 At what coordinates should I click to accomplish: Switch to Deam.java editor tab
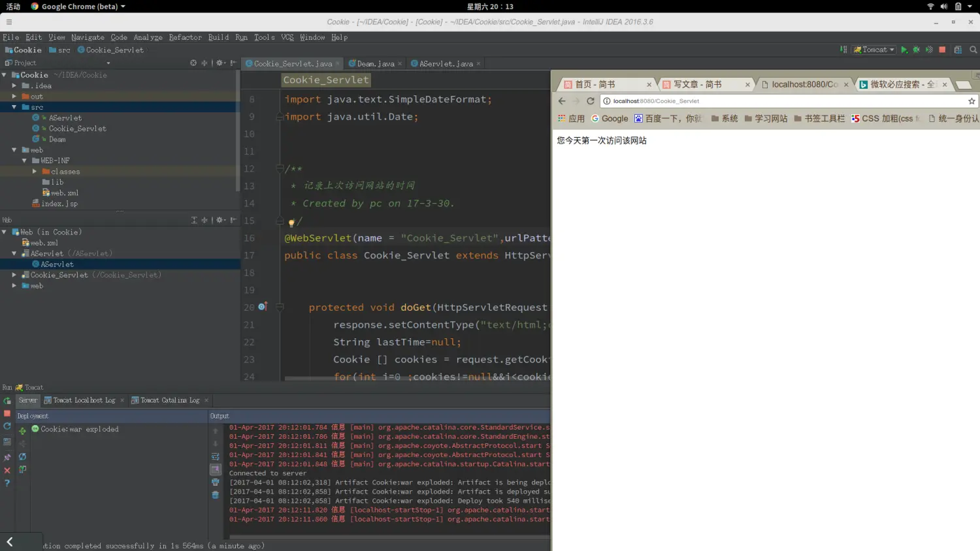click(x=375, y=63)
